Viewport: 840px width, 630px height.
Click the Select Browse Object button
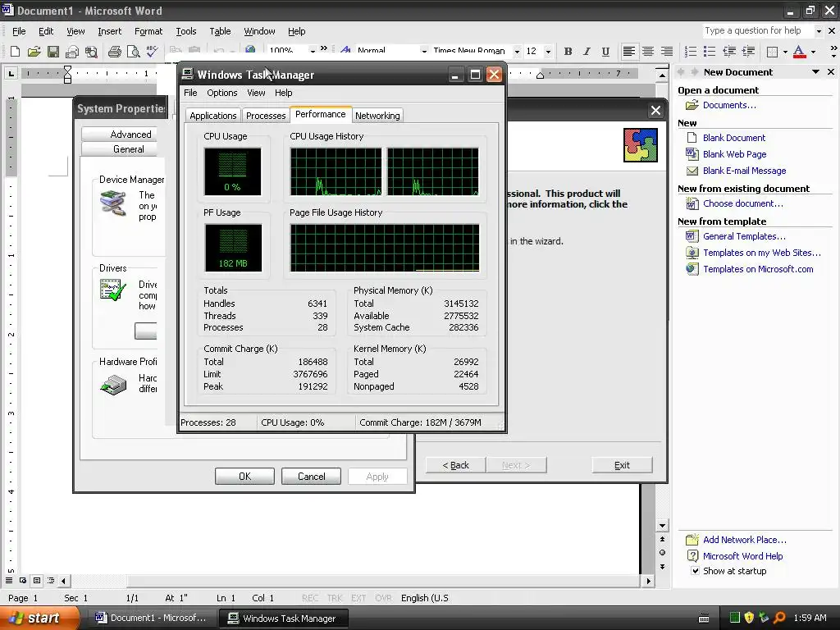coord(662,552)
